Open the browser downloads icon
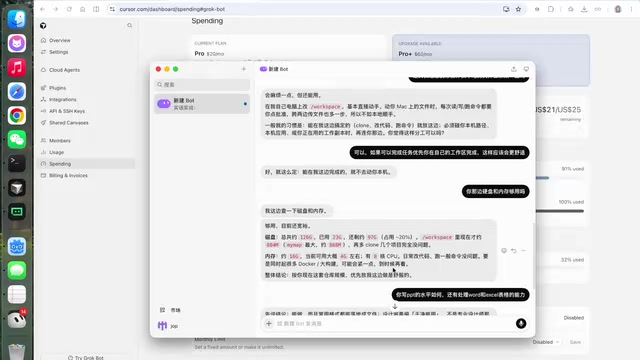The height and width of the screenshot is (360, 640). click(584, 9)
